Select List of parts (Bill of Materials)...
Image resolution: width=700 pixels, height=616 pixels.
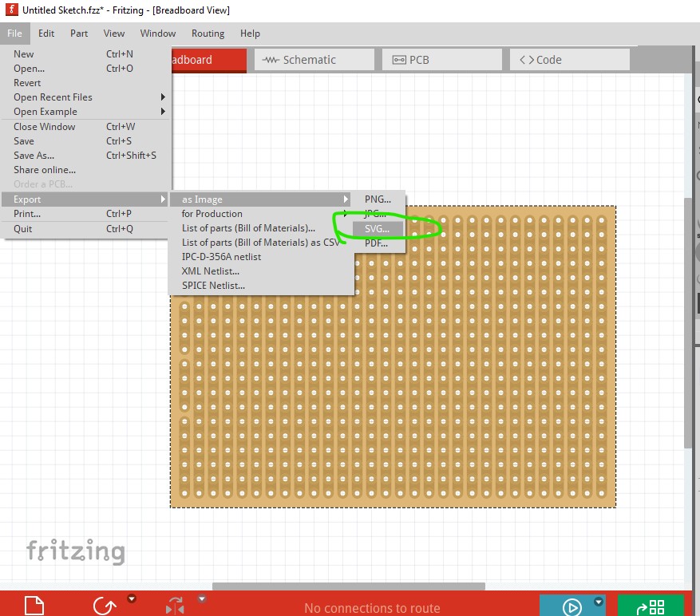tap(248, 227)
